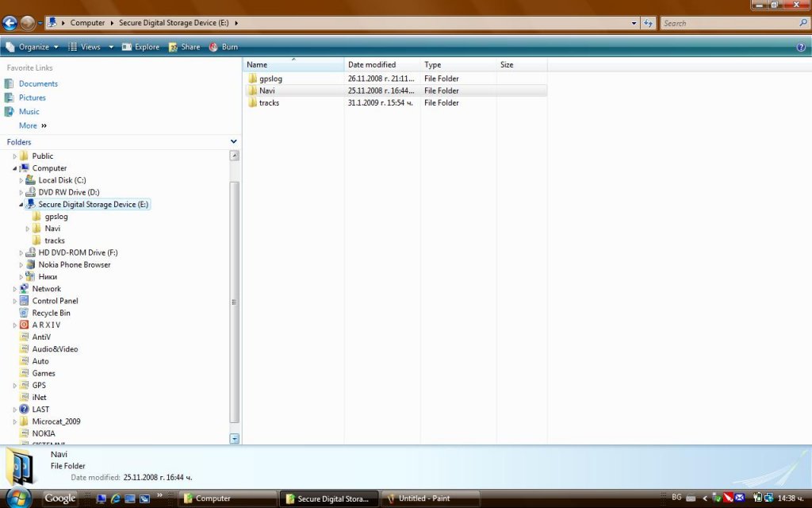Click Computer in the address bar
The height and width of the screenshot is (508, 812).
pos(87,23)
